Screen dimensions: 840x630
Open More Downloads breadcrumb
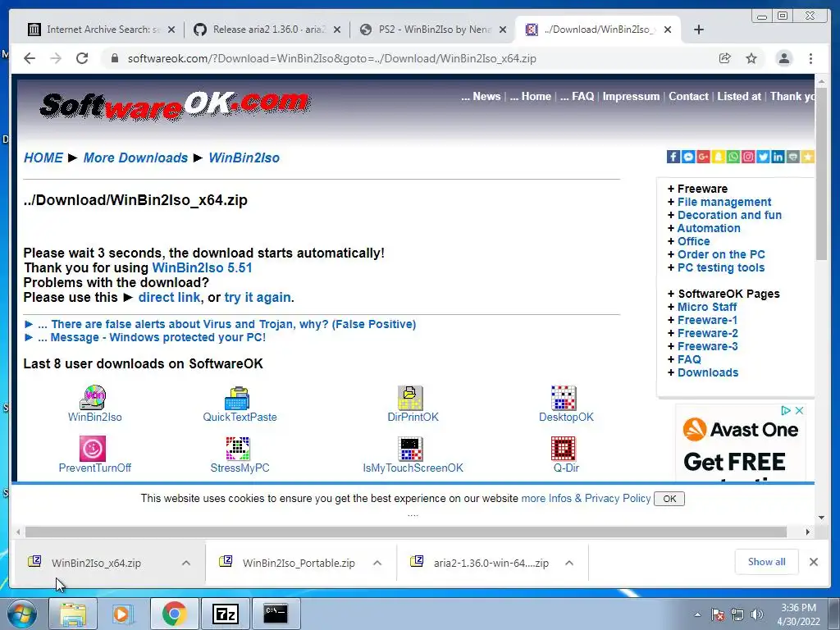pos(135,157)
